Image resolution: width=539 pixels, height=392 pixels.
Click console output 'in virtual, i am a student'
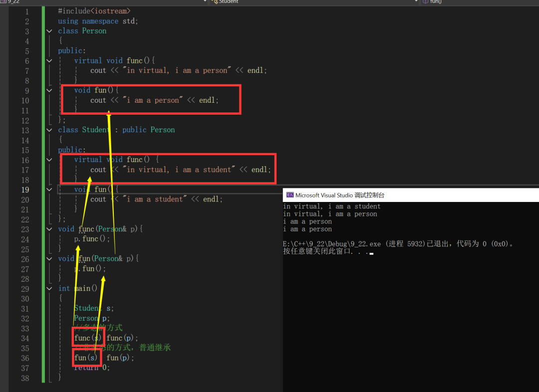click(x=332, y=206)
